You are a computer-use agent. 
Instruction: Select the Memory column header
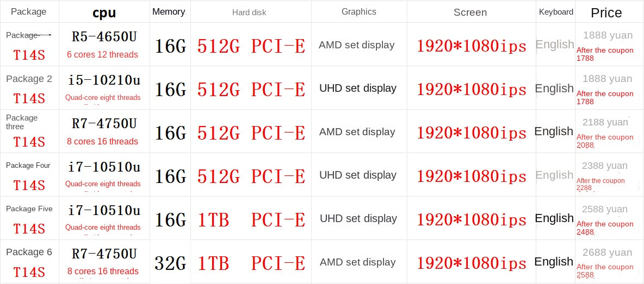(x=169, y=11)
